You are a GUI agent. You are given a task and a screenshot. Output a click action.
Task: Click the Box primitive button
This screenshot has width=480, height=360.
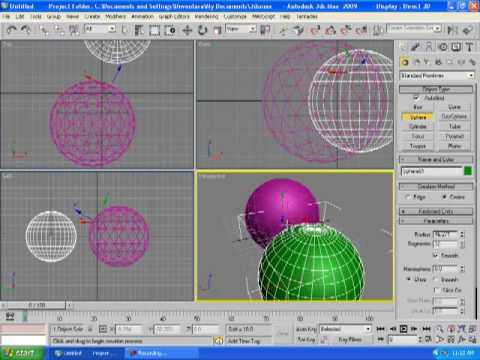pos(417,107)
